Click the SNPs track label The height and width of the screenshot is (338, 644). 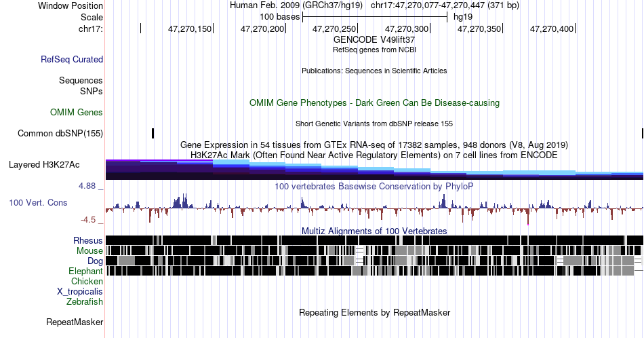pos(92,91)
